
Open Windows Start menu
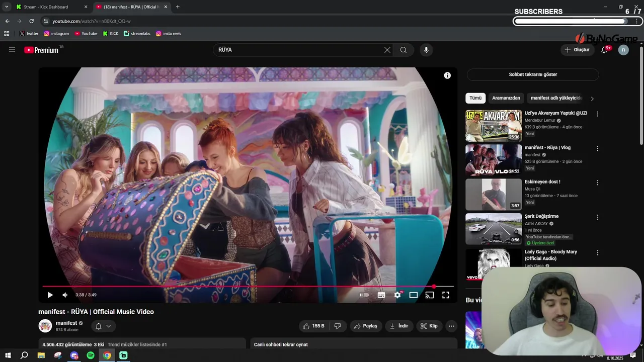coord(8,355)
